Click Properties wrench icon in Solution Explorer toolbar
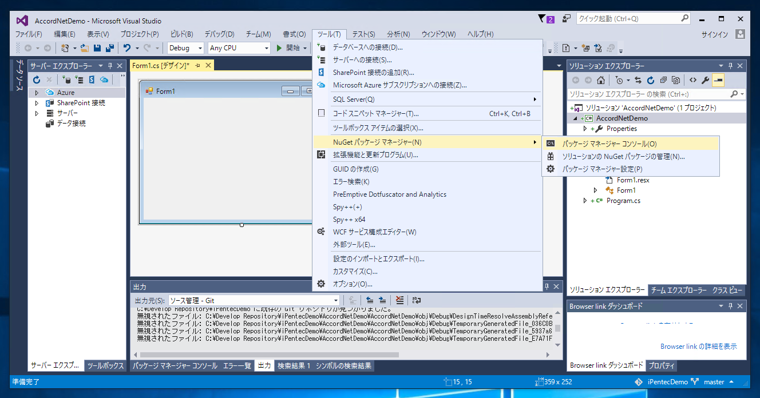760x398 pixels. pos(705,80)
